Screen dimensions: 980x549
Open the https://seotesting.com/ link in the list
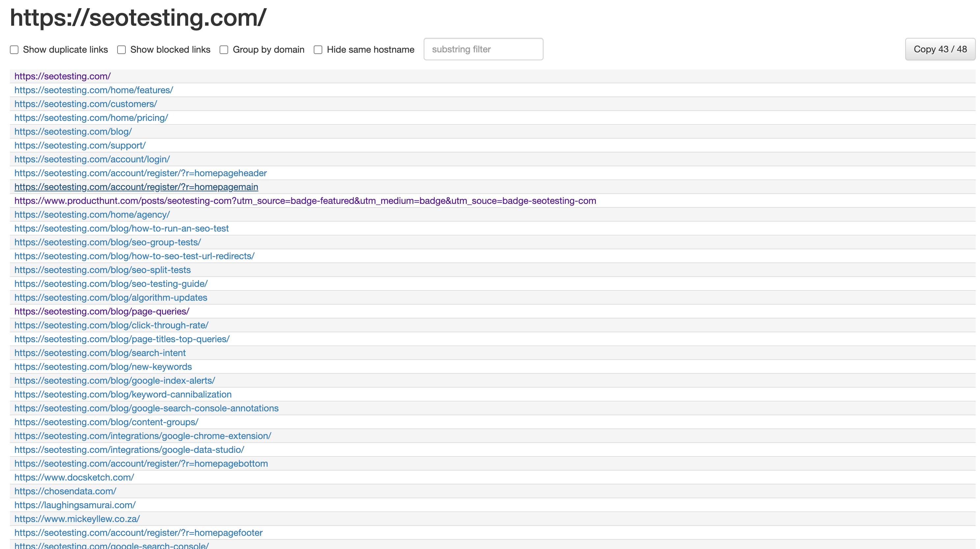pos(63,76)
